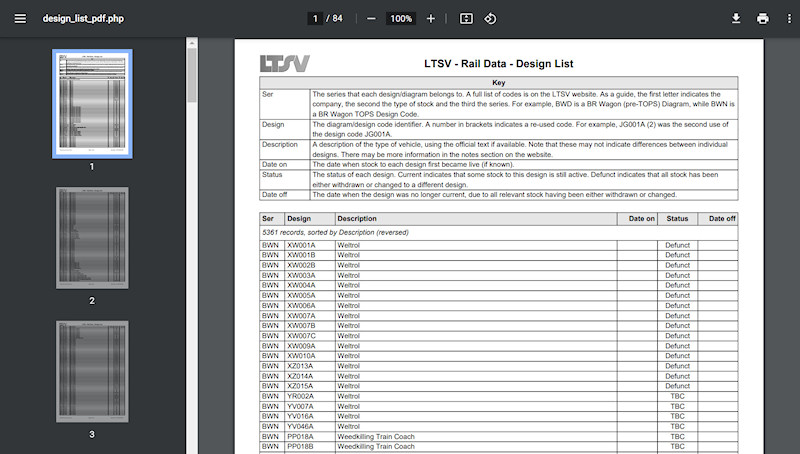Image resolution: width=800 pixels, height=454 pixels.
Task: Click design code XW001A in table
Action: pyautogui.click(x=301, y=245)
